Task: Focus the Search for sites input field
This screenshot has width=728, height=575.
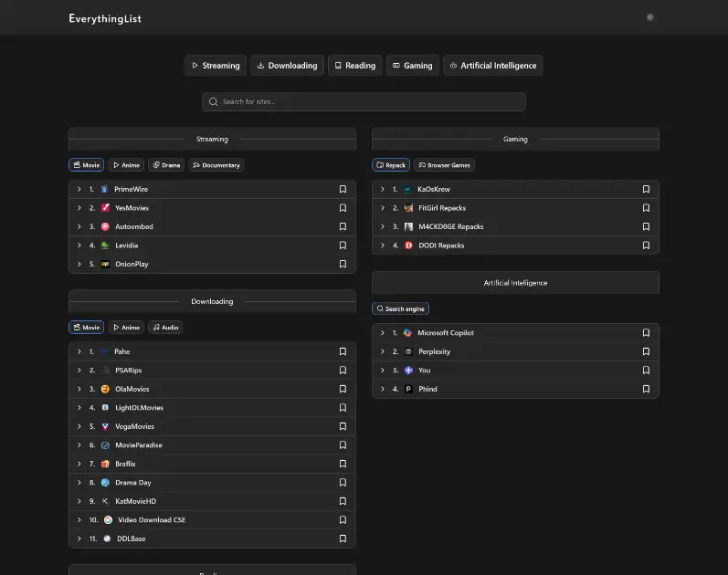Action: [364, 101]
